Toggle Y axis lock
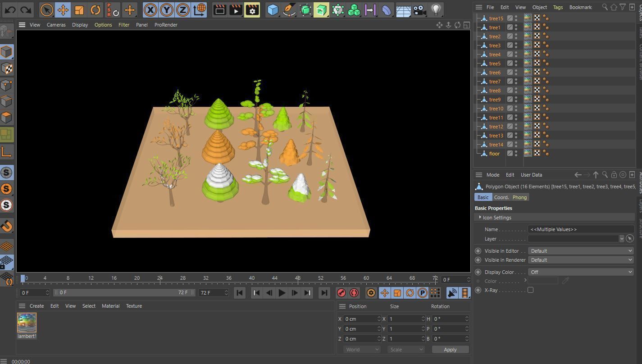 pyautogui.click(x=167, y=9)
